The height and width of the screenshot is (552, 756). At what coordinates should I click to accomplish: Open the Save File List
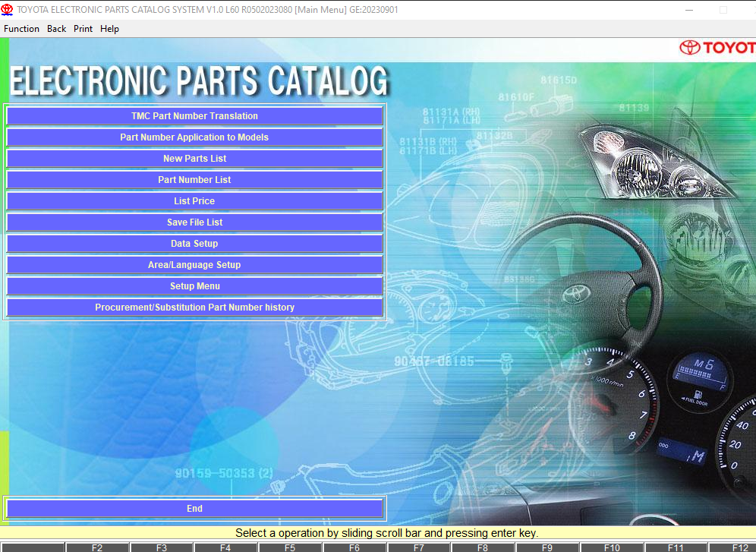(194, 222)
